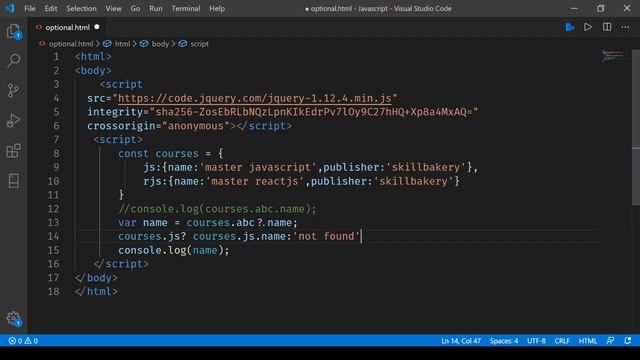Click 'master javascript' string on line 9
The width and height of the screenshot is (640, 360).
[258, 167]
